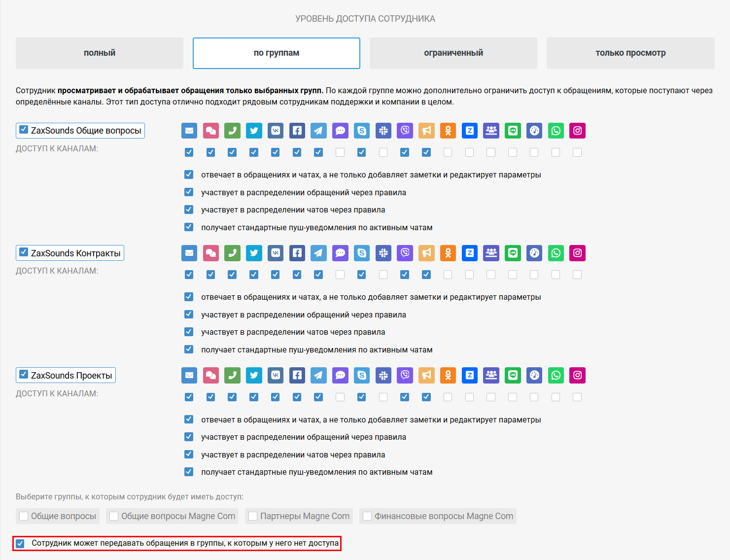Click the Viber icon in ZaxSounds Контракты row
The width and height of the screenshot is (730, 560).
pos(405,253)
